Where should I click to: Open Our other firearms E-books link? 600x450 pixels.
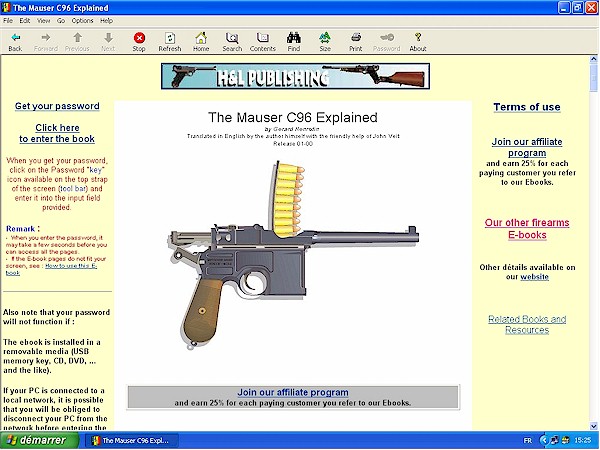[527, 228]
